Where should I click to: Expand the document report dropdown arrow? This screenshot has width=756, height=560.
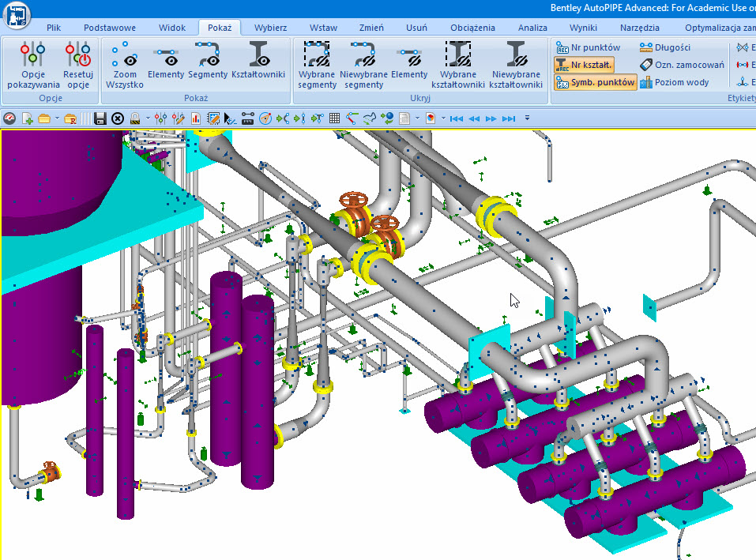click(417, 118)
